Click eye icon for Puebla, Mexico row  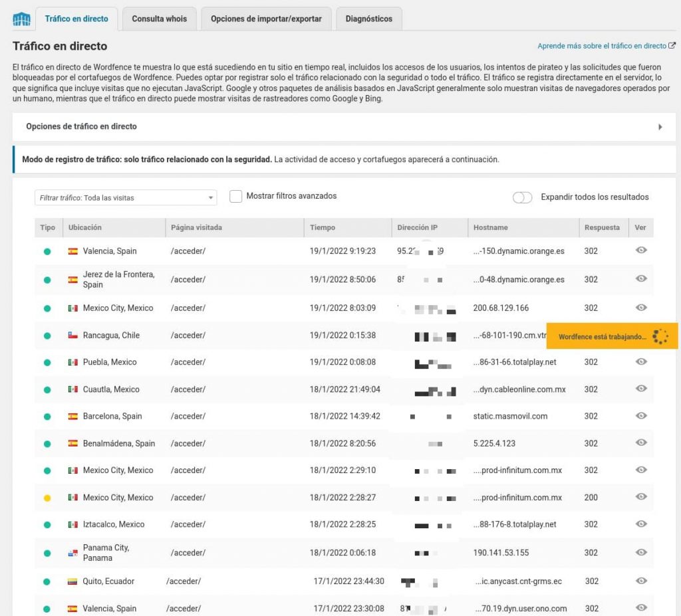641,361
